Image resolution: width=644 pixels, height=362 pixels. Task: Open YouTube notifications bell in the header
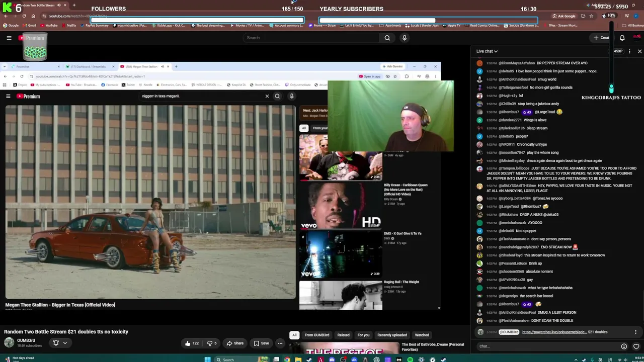pyautogui.click(x=622, y=38)
